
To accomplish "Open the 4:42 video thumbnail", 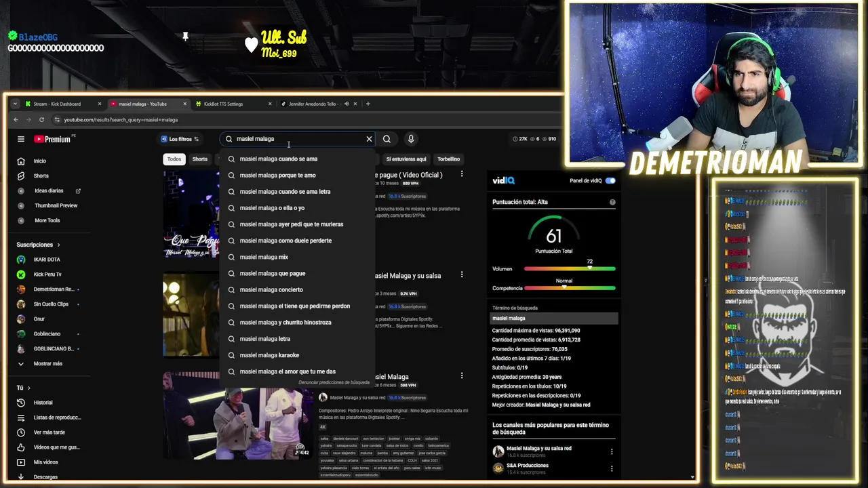I will click(x=237, y=415).
